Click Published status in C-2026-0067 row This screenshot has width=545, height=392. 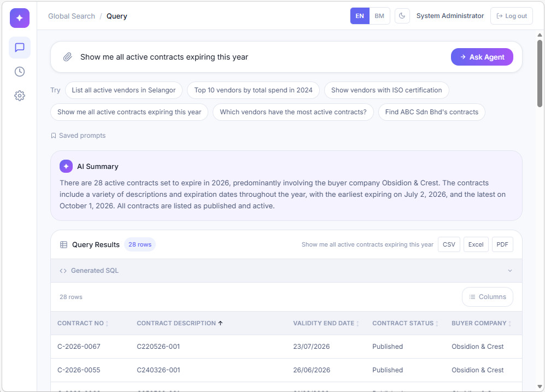pyautogui.click(x=388, y=347)
